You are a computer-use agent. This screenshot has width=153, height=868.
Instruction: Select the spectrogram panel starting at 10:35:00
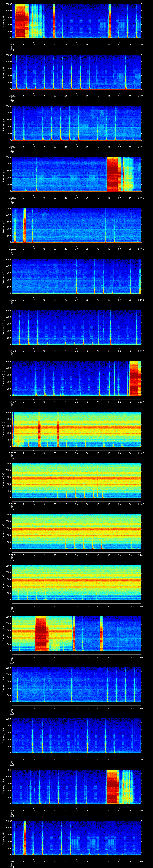coord(77,685)
